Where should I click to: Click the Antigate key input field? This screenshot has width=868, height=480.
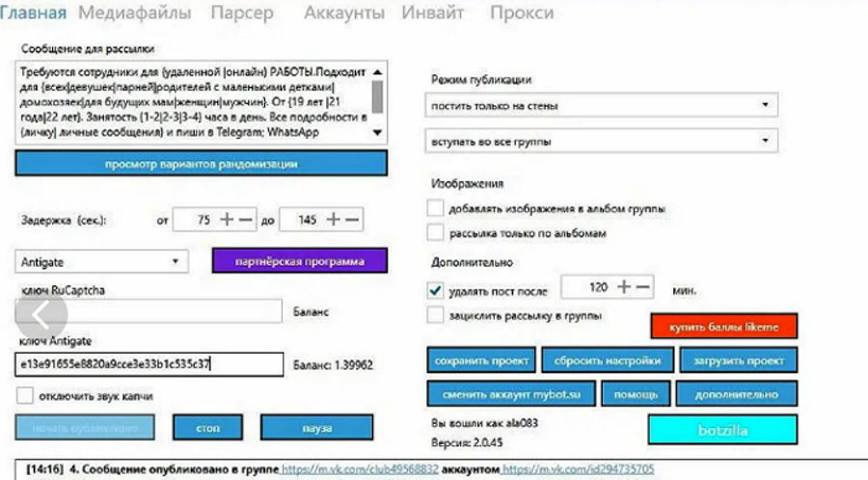coord(149,365)
